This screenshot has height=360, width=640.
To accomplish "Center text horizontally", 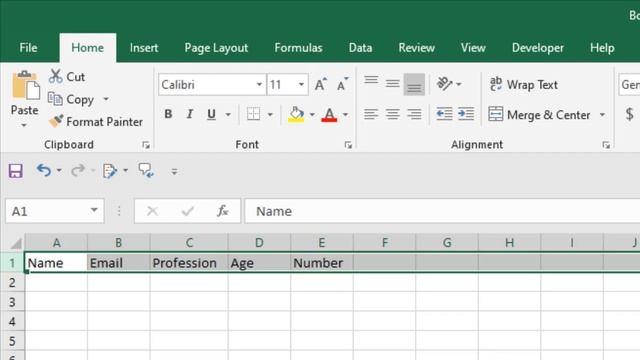I will pos(393,114).
